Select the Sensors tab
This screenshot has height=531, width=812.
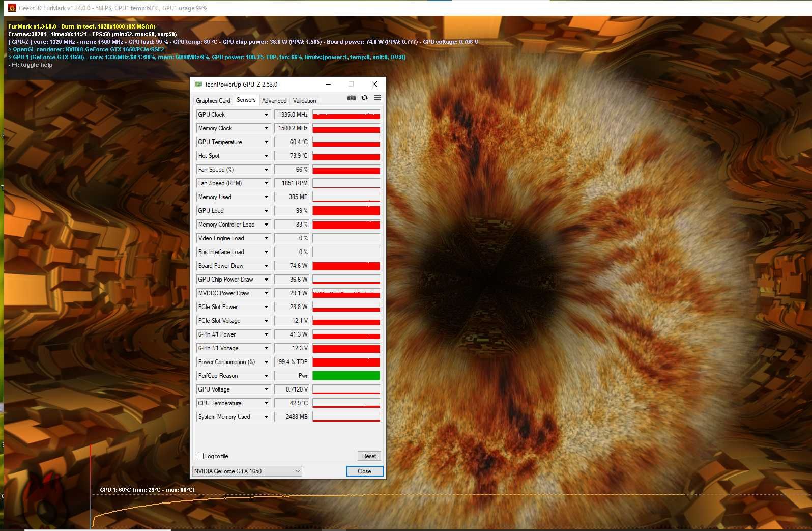coord(246,100)
